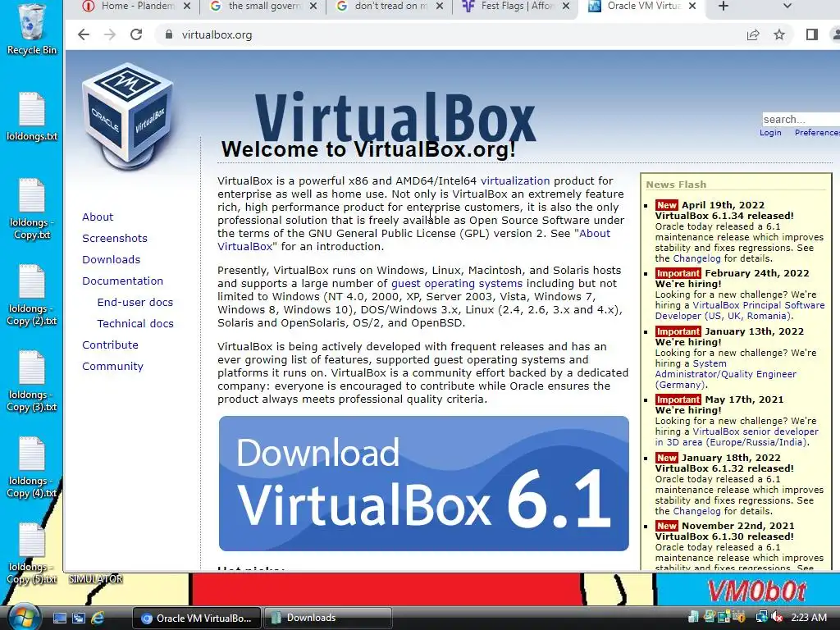Close the 'don't tread on m' tab

pos(440,6)
